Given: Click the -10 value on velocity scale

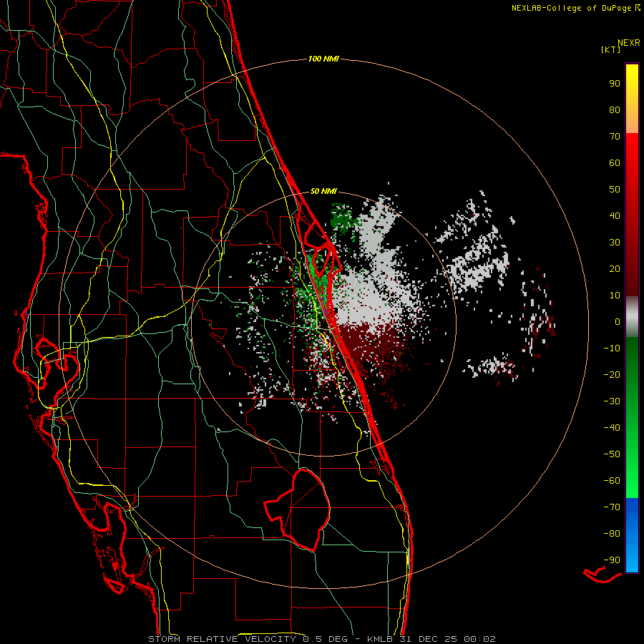Looking at the screenshot, I should tap(612, 348).
